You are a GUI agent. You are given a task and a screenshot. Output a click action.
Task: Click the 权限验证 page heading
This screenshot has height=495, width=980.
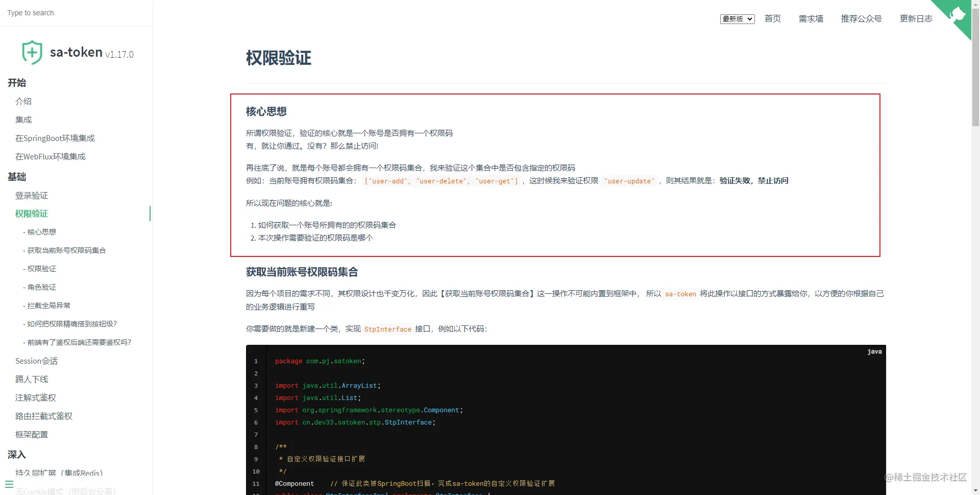(x=279, y=58)
